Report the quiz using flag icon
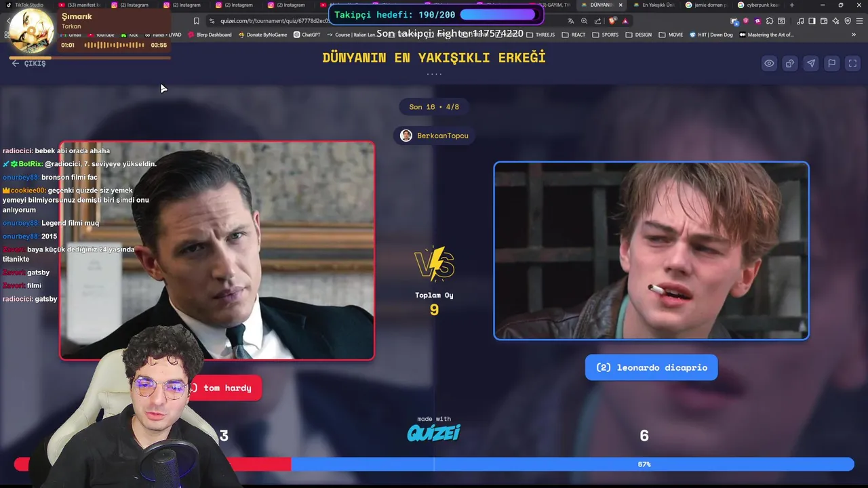 point(832,63)
